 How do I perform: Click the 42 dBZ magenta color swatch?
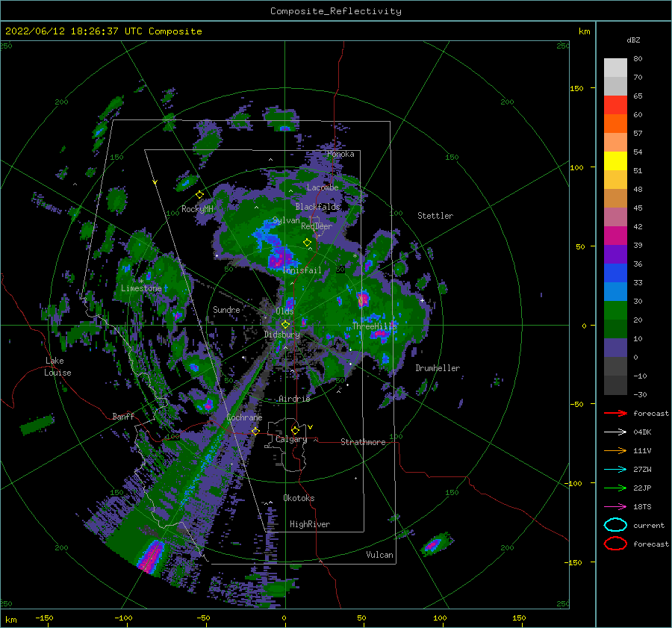615,235
